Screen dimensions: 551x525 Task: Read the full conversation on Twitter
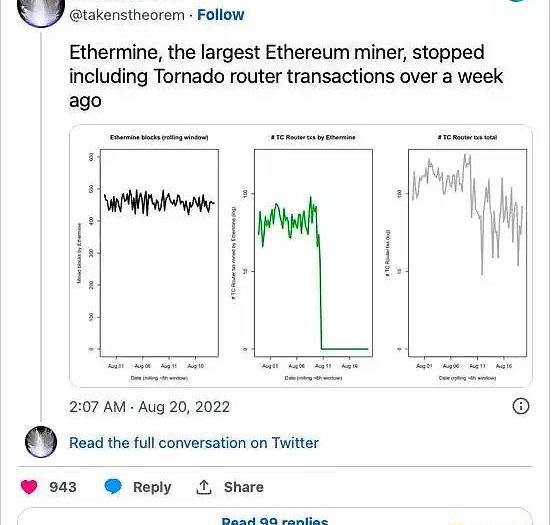[x=194, y=443]
